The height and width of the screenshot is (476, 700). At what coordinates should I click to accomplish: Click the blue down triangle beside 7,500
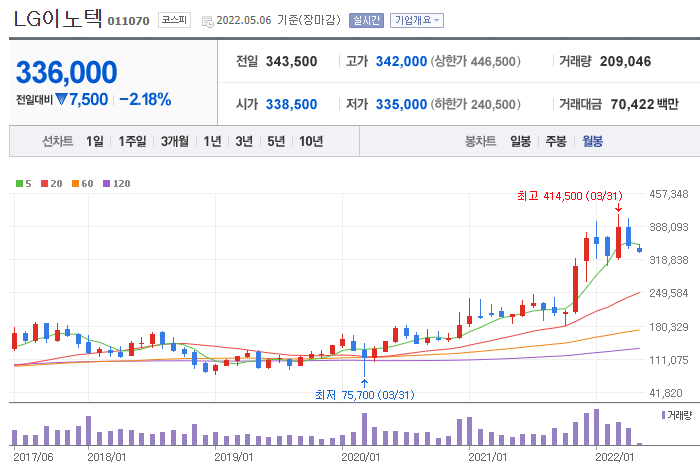pyautogui.click(x=61, y=99)
